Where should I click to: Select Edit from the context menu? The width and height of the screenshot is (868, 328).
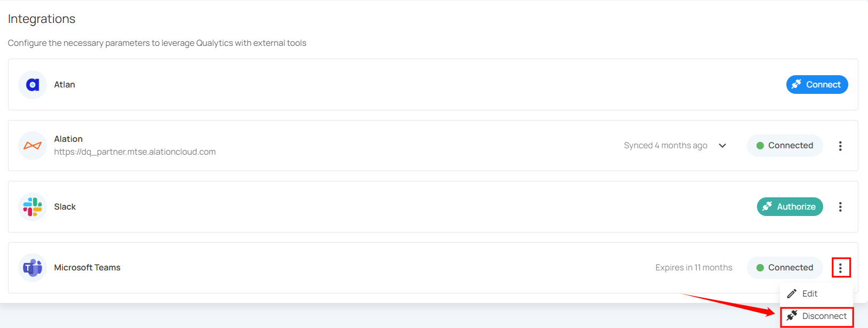point(809,294)
